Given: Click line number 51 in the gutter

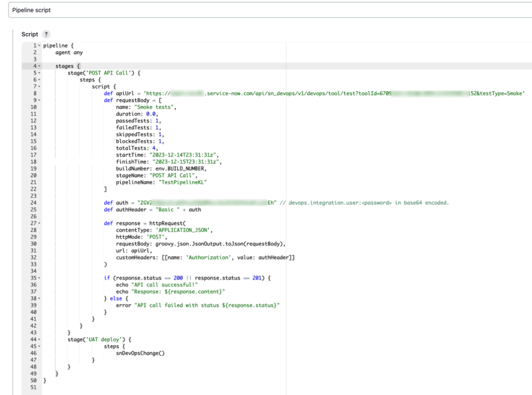Looking at the screenshot, I should 33,387.
